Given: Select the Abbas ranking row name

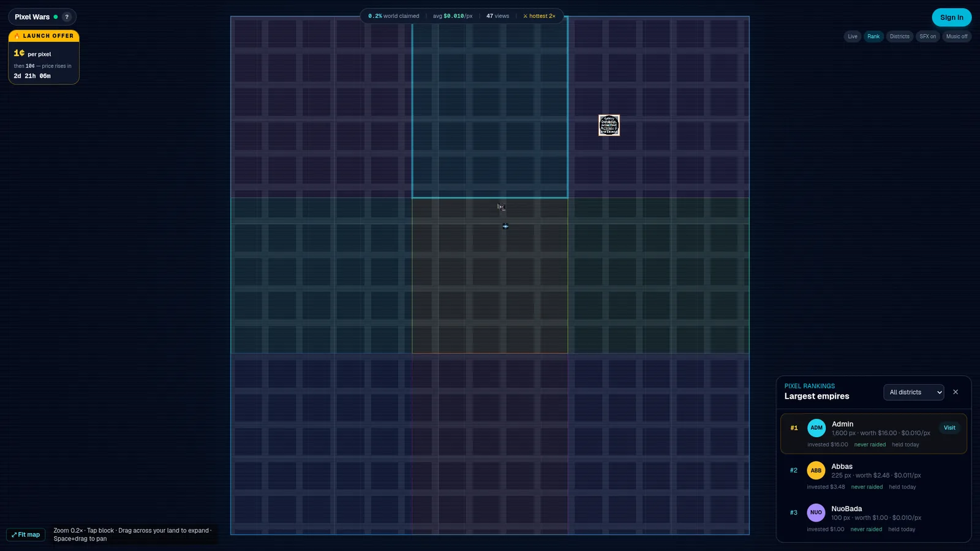Looking at the screenshot, I should coord(842,467).
